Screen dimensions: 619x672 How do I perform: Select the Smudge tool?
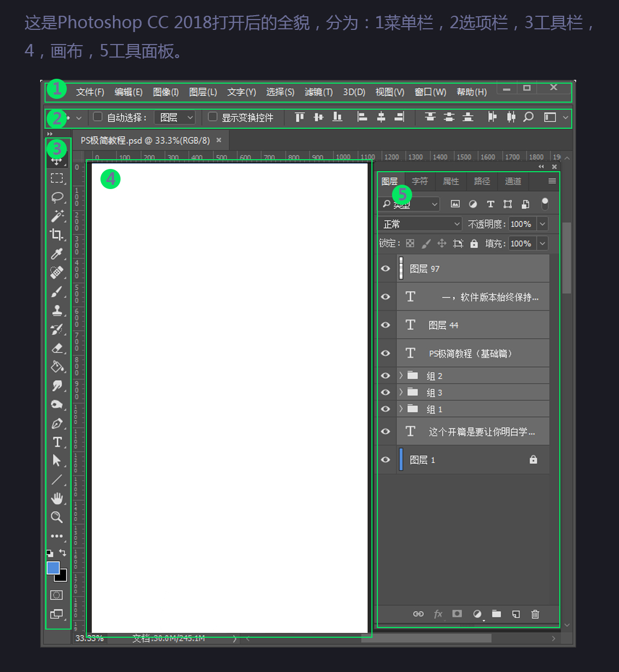[57, 386]
